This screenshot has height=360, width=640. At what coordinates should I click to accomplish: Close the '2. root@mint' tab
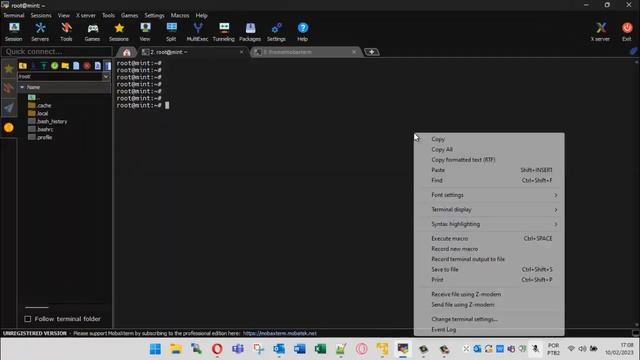(x=241, y=52)
